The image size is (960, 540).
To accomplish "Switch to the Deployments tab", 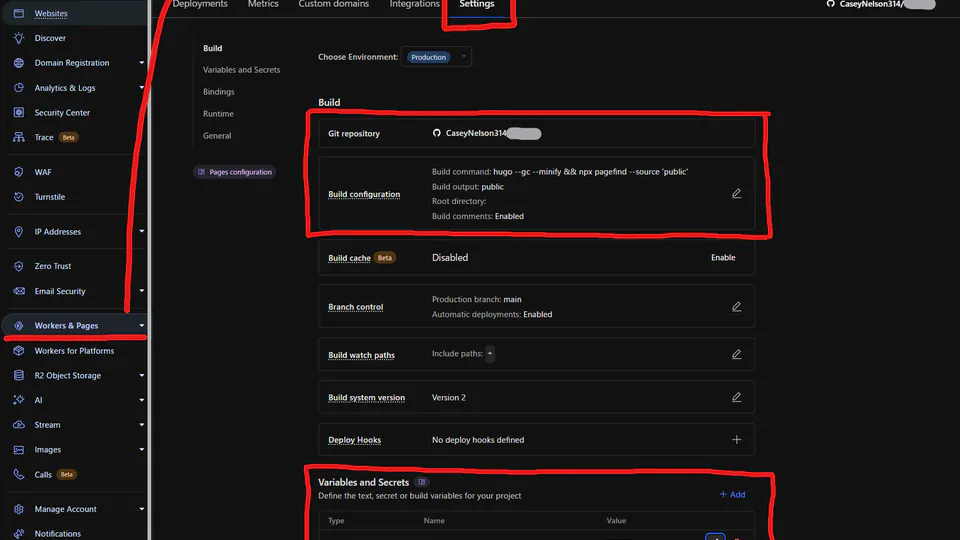I will 200,5.
